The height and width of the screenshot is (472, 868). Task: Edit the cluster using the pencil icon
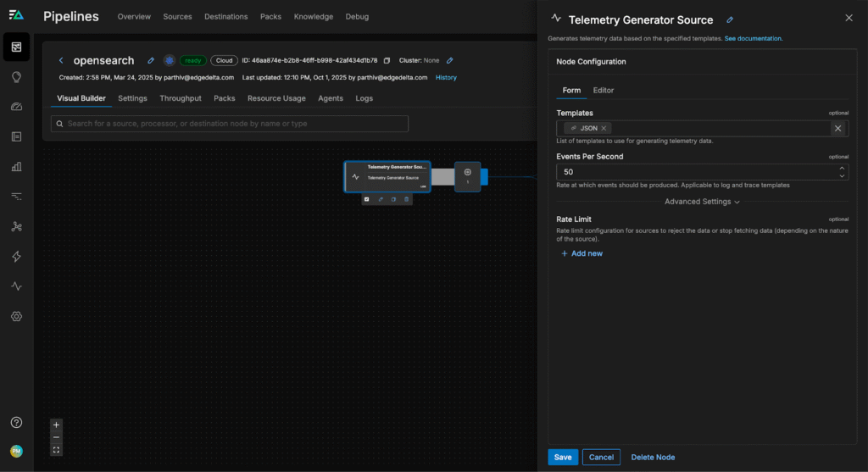(450, 60)
